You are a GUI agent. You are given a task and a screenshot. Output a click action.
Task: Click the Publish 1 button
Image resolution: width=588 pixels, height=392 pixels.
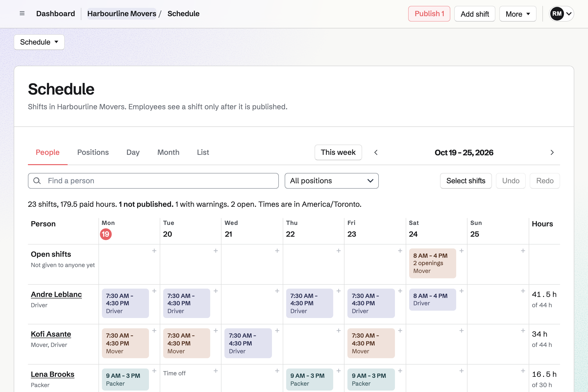pyautogui.click(x=429, y=14)
